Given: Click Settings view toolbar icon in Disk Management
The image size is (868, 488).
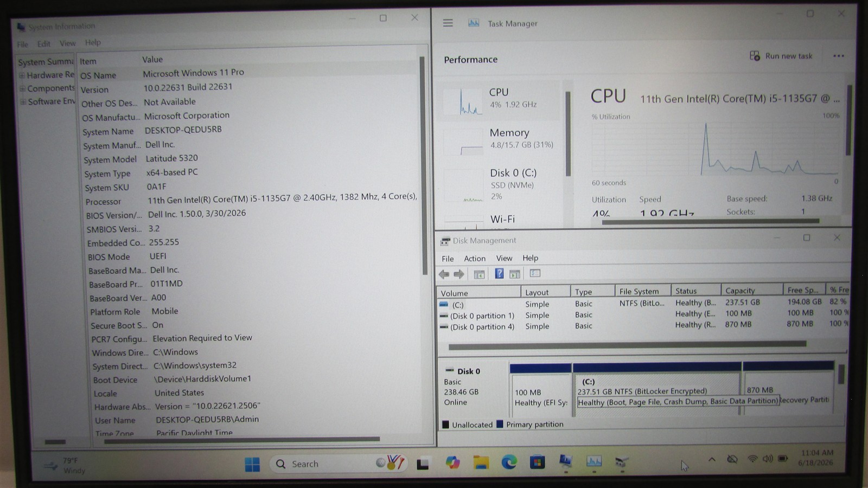Looking at the screenshot, I should tap(535, 273).
